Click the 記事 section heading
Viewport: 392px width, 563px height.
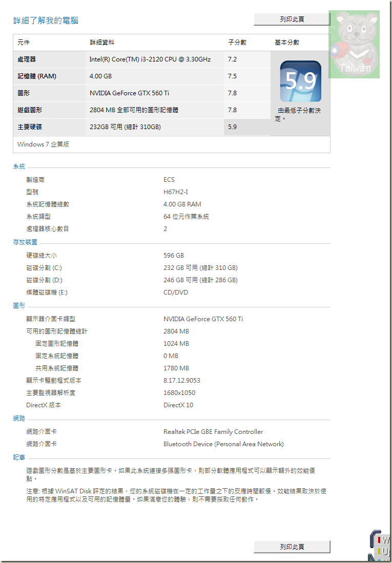point(19,457)
